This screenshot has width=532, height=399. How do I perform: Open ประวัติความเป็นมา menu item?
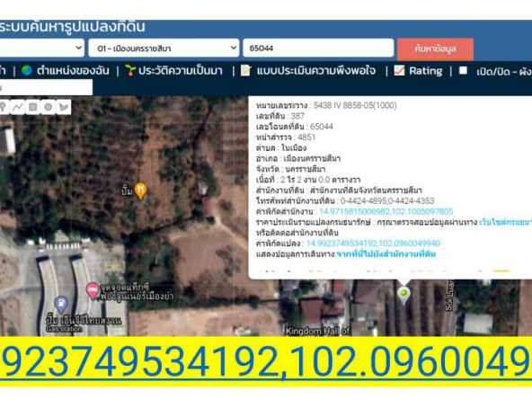click(x=173, y=71)
